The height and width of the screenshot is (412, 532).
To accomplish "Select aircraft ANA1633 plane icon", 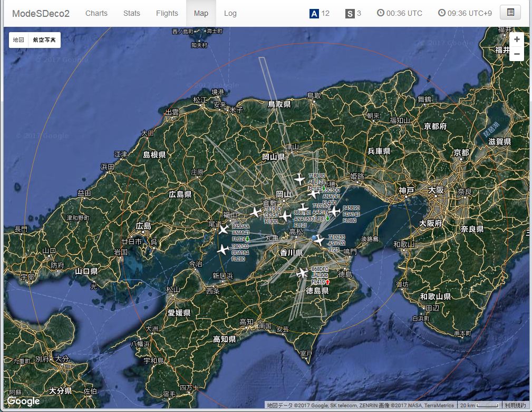I will tap(285, 215).
